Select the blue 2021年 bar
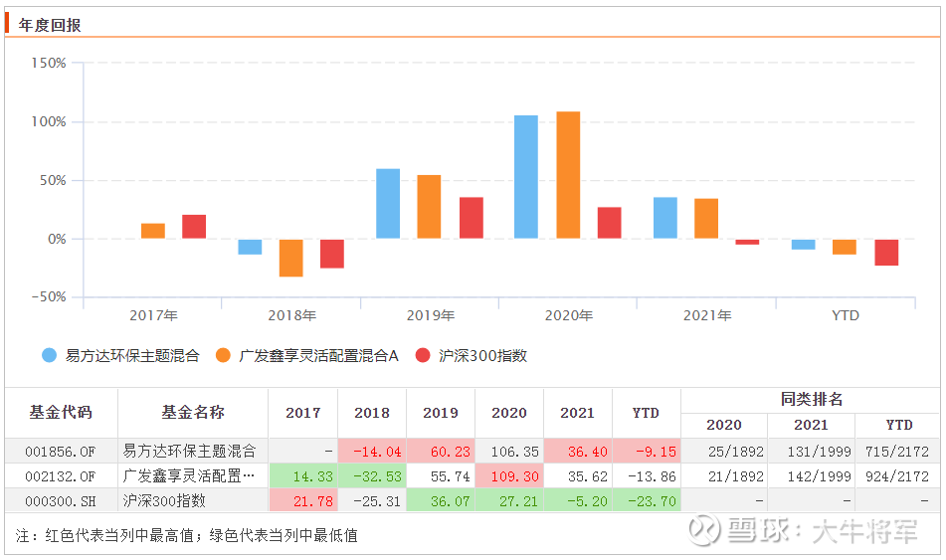946x560 pixels. click(665, 218)
